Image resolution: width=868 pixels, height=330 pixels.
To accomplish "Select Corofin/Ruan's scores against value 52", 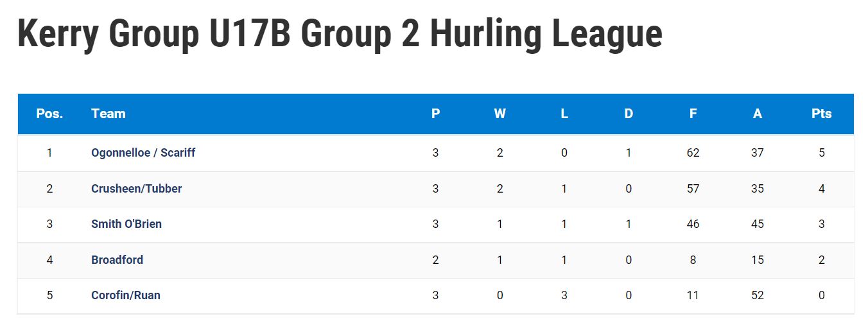I will (757, 295).
